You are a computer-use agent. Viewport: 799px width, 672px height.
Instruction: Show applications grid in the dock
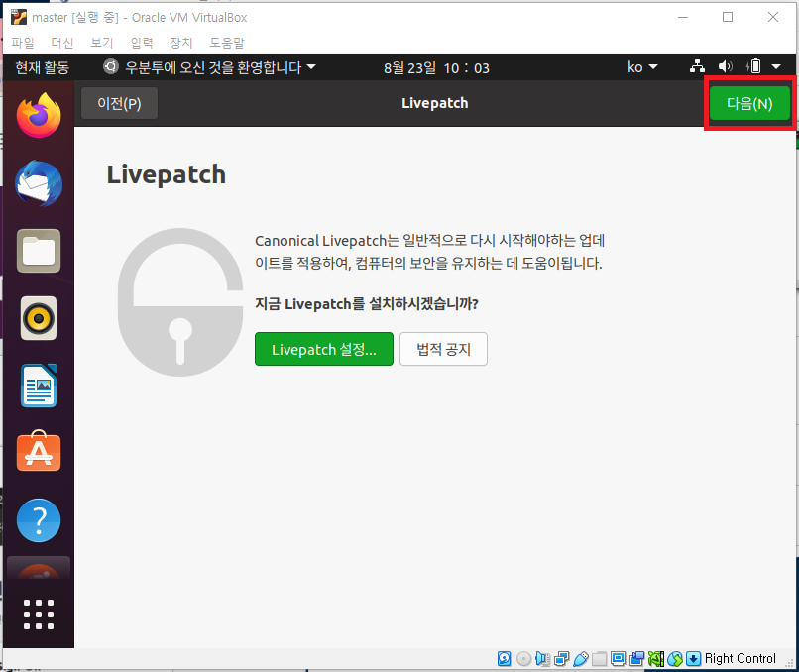pos(39,614)
